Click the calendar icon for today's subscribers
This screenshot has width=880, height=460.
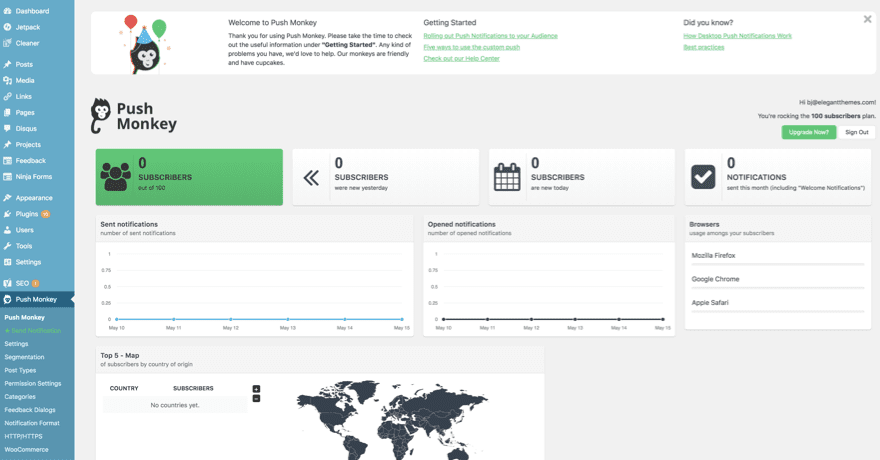click(507, 177)
